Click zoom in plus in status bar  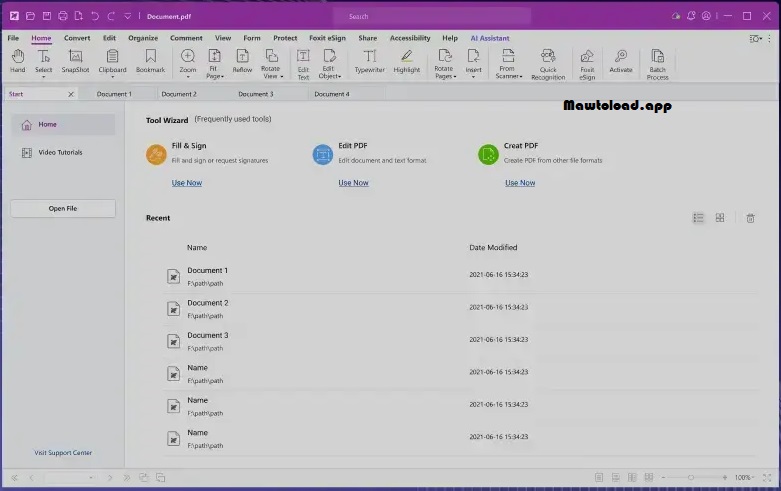[725, 478]
